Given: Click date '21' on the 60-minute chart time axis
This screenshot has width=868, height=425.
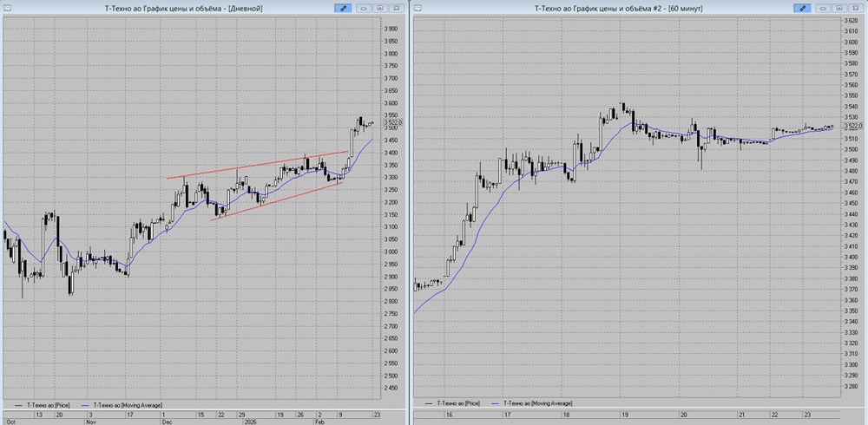Looking at the screenshot, I should (x=742, y=415).
